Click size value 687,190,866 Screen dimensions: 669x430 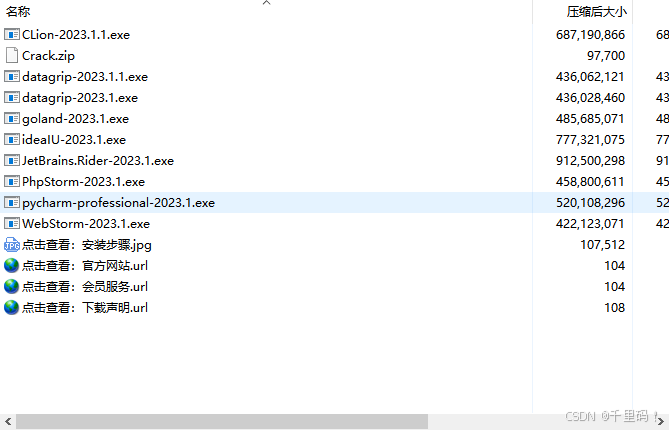(590, 35)
